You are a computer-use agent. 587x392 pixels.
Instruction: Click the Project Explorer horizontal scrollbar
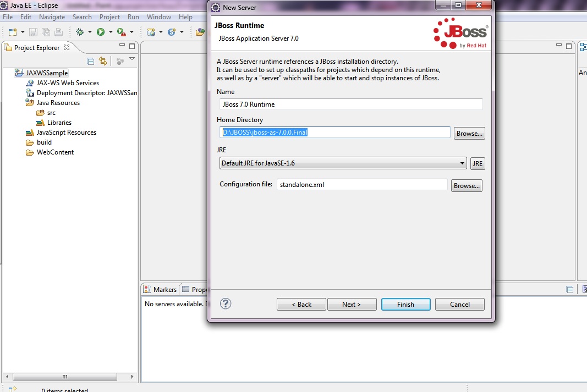[64, 377]
